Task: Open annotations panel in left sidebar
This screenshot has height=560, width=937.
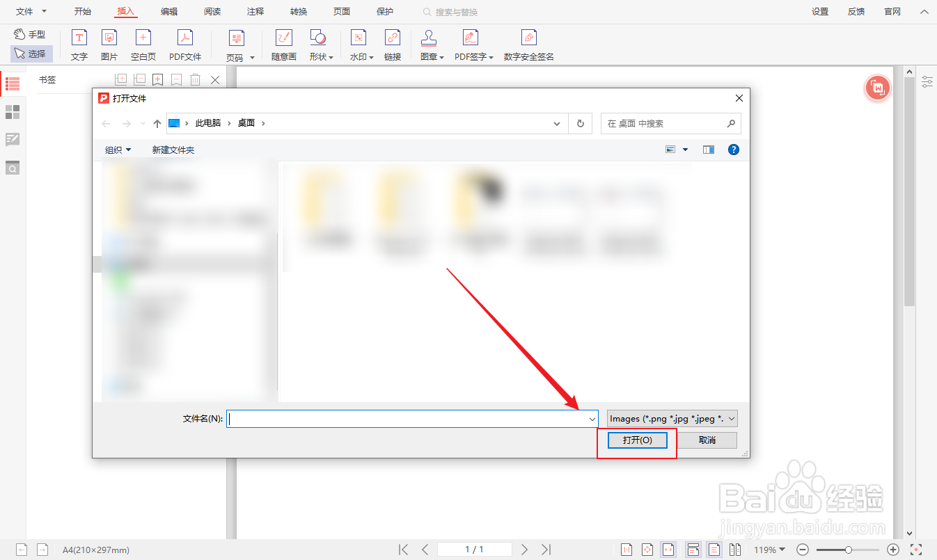Action: tap(13, 140)
